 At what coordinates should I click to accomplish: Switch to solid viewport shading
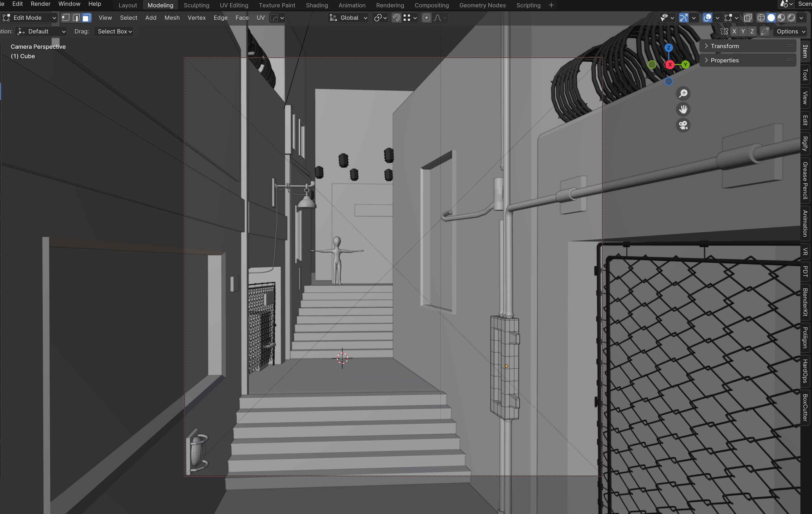click(771, 18)
